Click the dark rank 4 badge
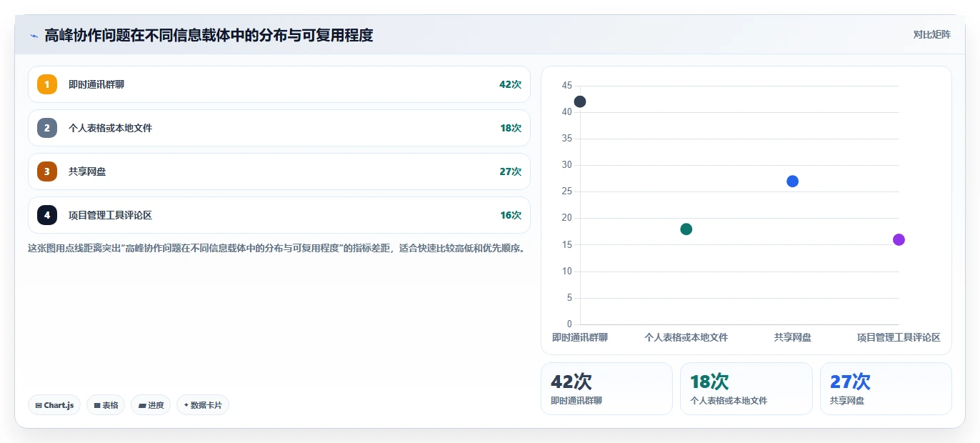980x443 pixels. 47,215
